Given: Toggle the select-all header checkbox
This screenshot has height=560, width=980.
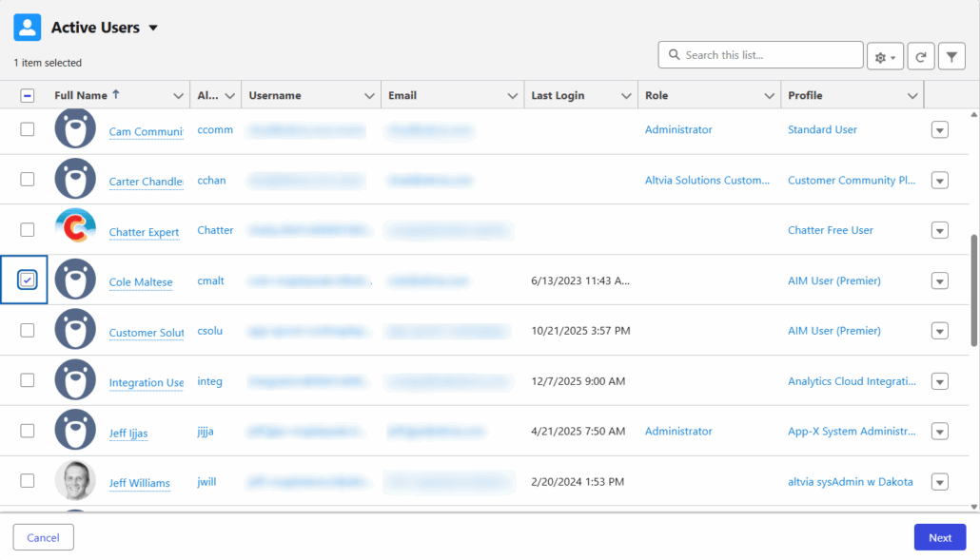Looking at the screenshot, I should [x=28, y=95].
